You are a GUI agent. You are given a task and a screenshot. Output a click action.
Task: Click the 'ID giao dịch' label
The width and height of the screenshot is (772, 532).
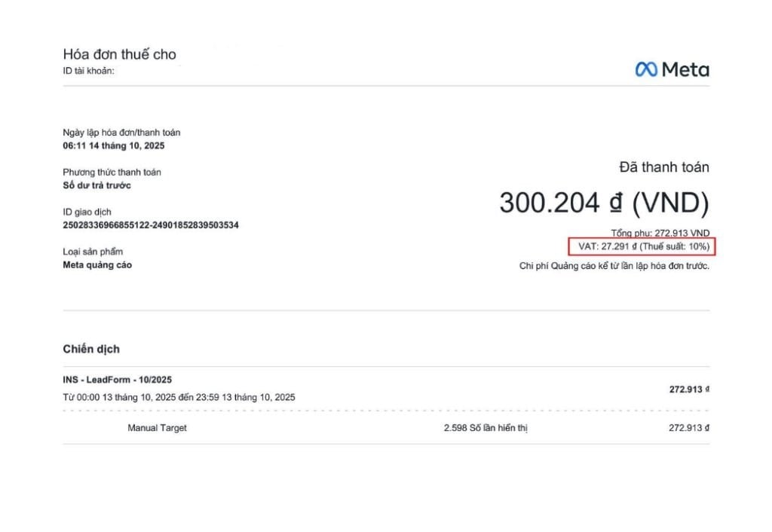click(x=87, y=212)
